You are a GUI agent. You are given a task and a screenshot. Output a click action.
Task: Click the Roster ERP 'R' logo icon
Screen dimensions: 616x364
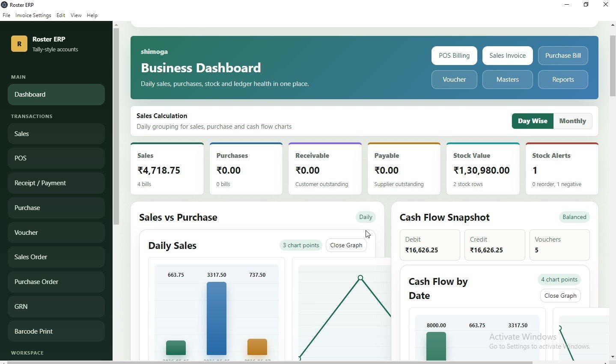tap(19, 44)
